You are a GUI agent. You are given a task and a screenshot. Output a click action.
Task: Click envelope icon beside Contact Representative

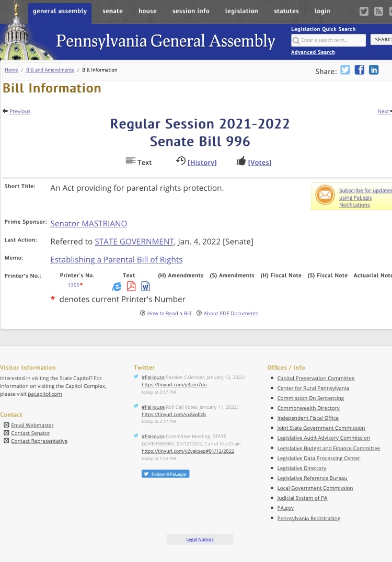6,441
